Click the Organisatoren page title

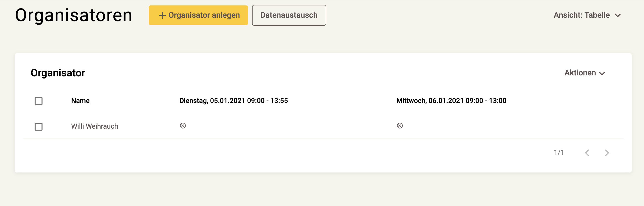coord(73,15)
